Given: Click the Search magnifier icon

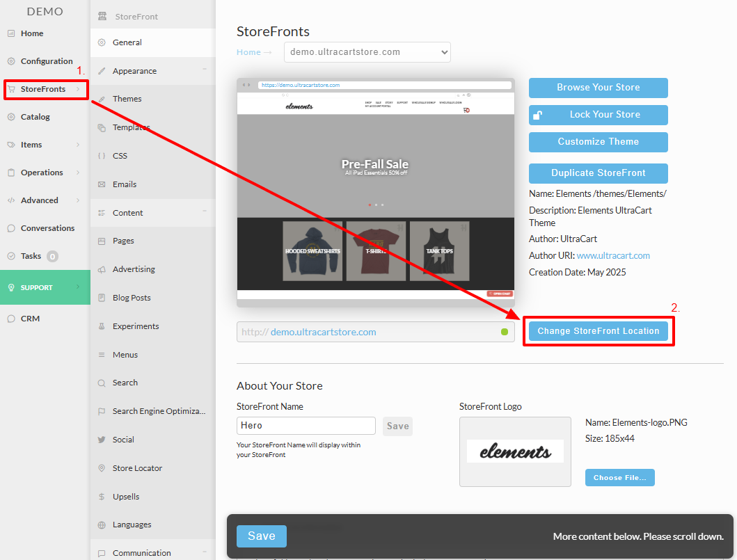Looking at the screenshot, I should [x=102, y=383].
